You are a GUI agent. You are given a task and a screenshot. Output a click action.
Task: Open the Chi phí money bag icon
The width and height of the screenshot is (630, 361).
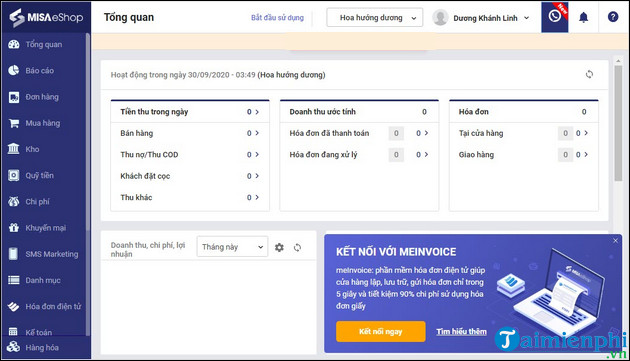pos(14,201)
